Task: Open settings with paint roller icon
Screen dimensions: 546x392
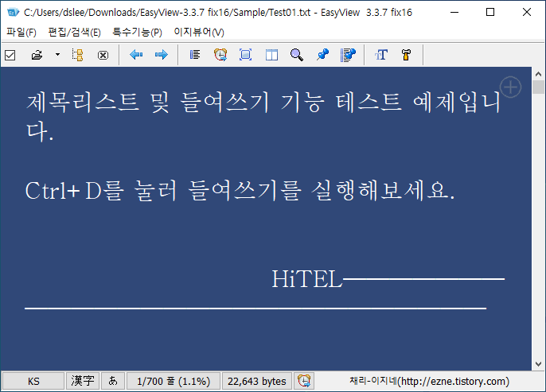Action: [x=406, y=55]
